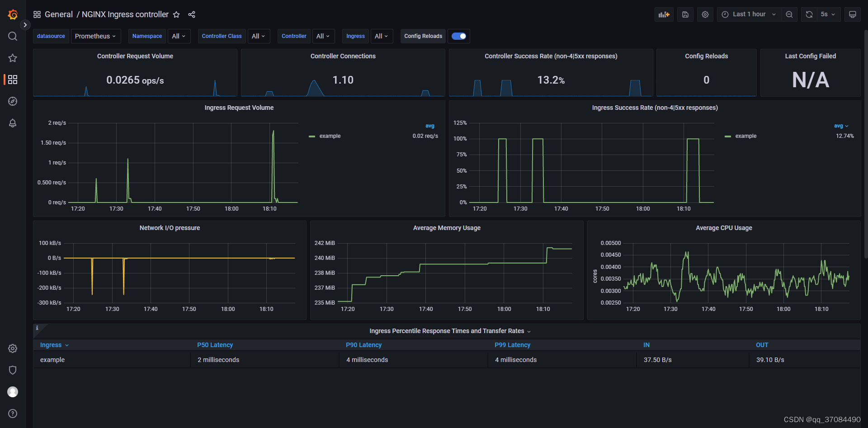The image size is (868, 428).
Task: Expand the side menu with the arrow button
Action: 25,25
